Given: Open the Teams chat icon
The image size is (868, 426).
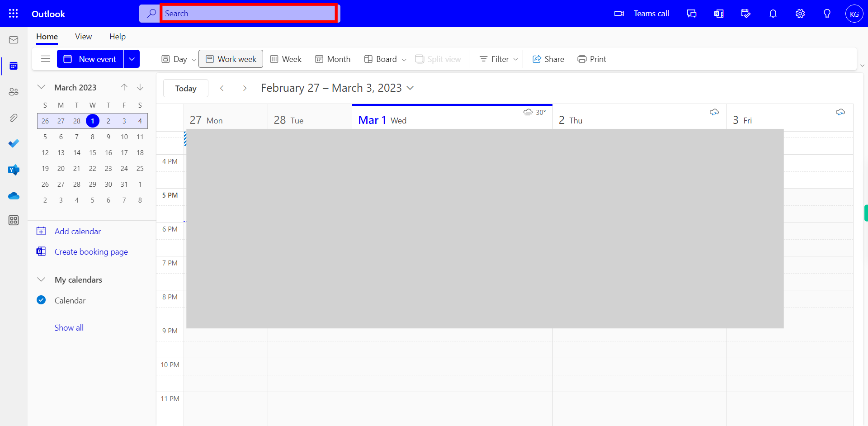Looking at the screenshot, I should click(x=692, y=14).
